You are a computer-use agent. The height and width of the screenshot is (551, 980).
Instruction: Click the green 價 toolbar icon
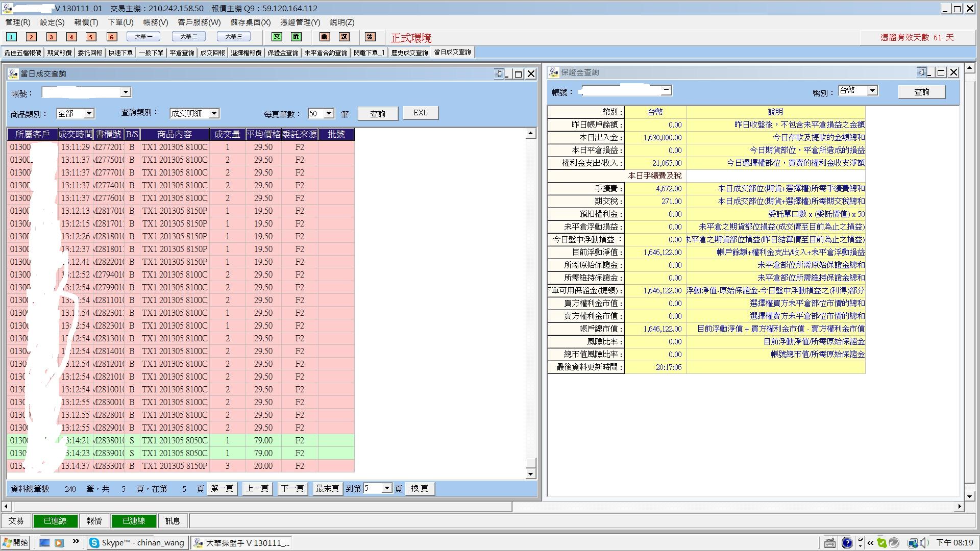pyautogui.click(x=296, y=37)
